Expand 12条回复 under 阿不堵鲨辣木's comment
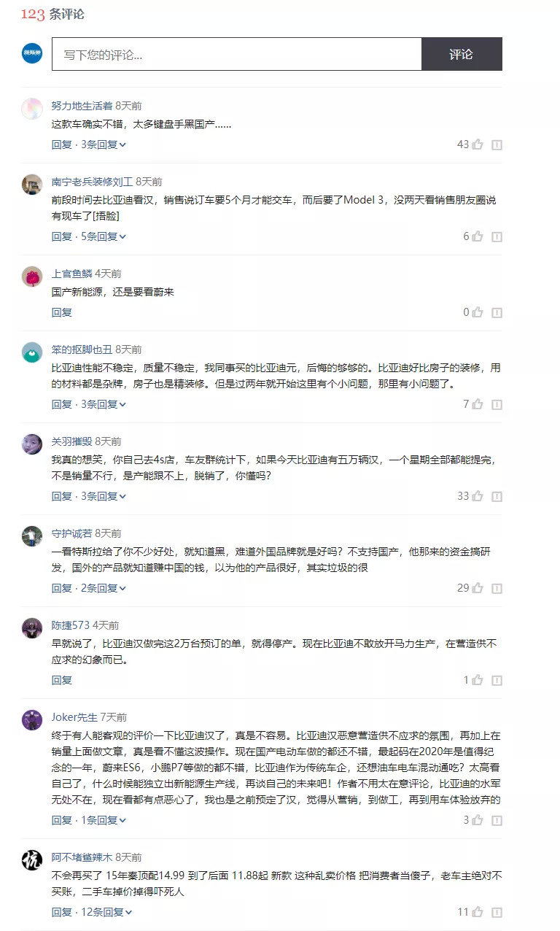Viewport: 560px width, 931px height. (106, 912)
